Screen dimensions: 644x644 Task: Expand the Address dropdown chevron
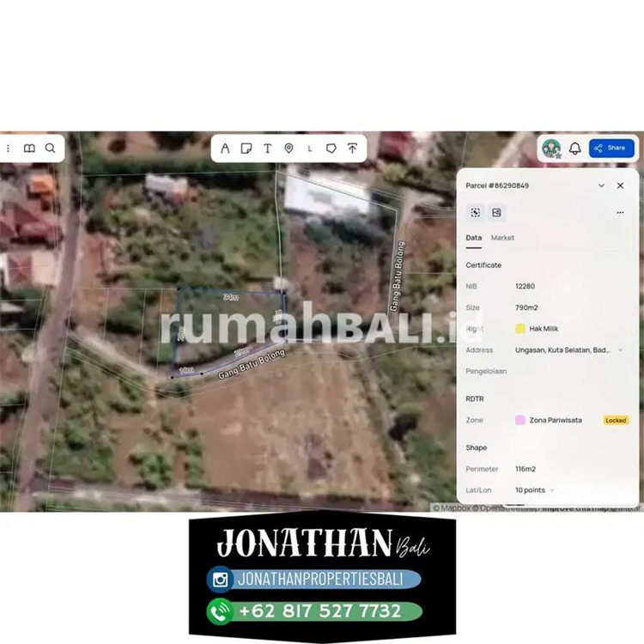point(620,350)
